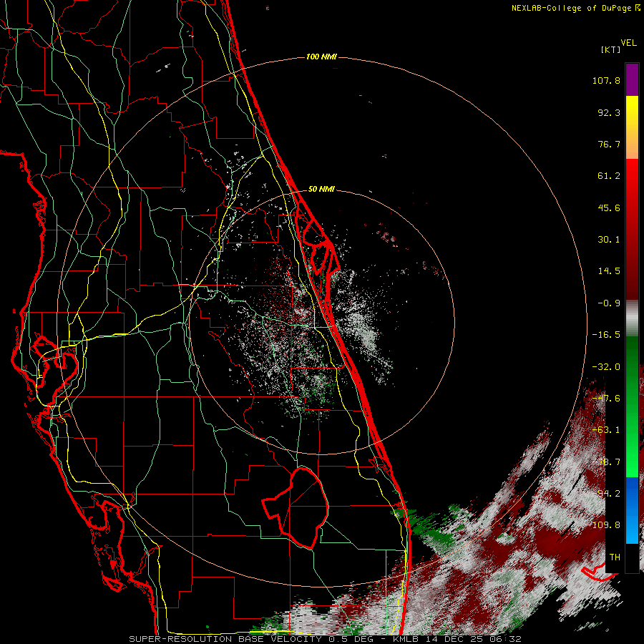Screen dimensions: 644x644
Task: Click the 50 NMI range ring label
Action: [x=321, y=189]
